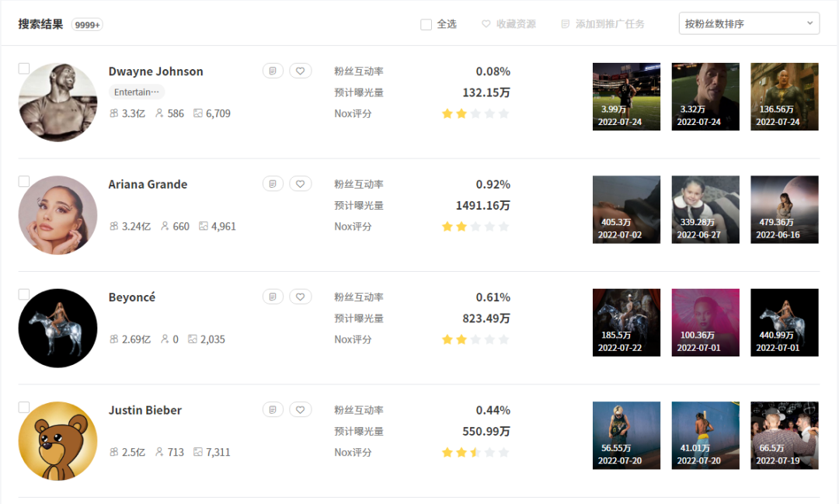Click the followers icon in Dwayne Johnson's stats
The width and height of the screenshot is (839, 504).
(x=114, y=113)
